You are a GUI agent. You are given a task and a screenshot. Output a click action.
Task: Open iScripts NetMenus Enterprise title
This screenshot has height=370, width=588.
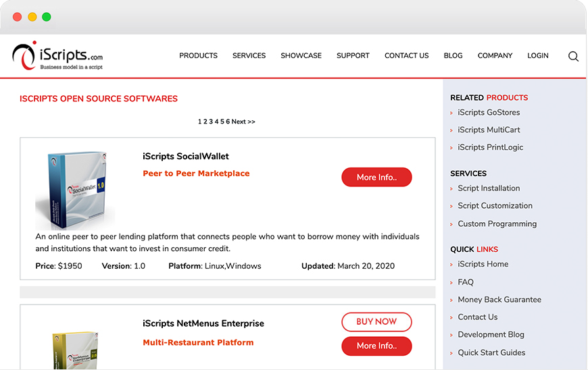[x=203, y=323]
